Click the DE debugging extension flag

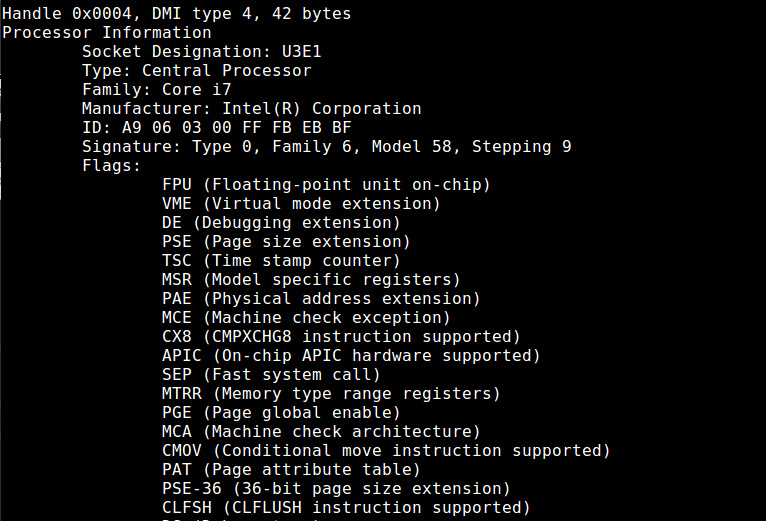click(x=281, y=223)
